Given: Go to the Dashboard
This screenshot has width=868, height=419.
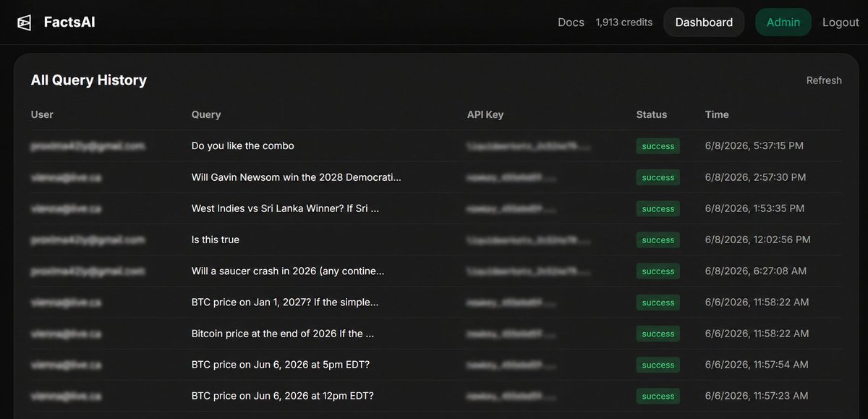Looking at the screenshot, I should (704, 22).
